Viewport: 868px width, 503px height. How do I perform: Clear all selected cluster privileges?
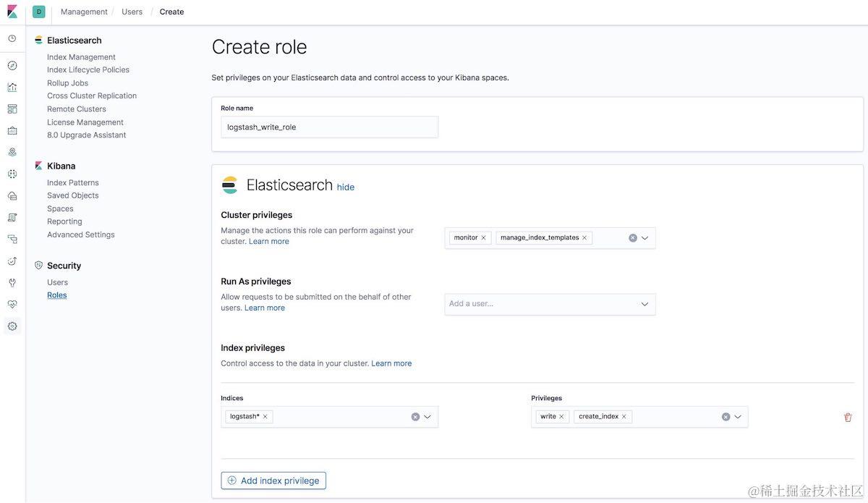(x=633, y=237)
